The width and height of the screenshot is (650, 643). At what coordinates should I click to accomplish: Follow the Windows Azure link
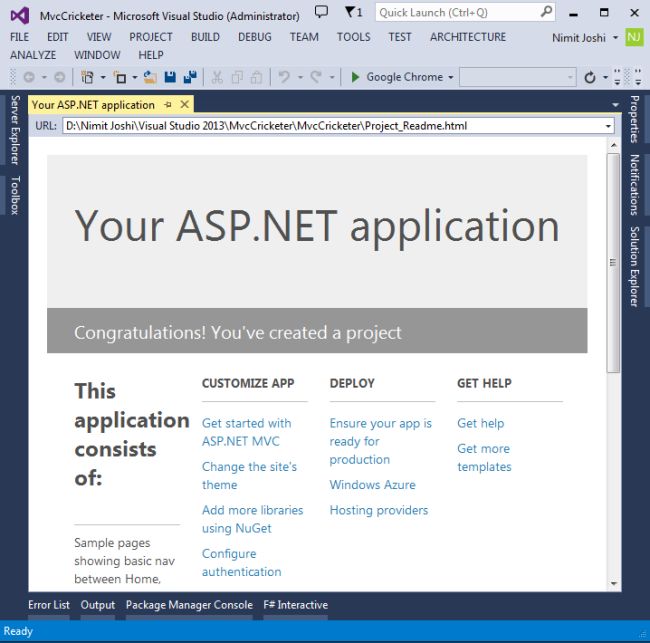pos(372,485)
